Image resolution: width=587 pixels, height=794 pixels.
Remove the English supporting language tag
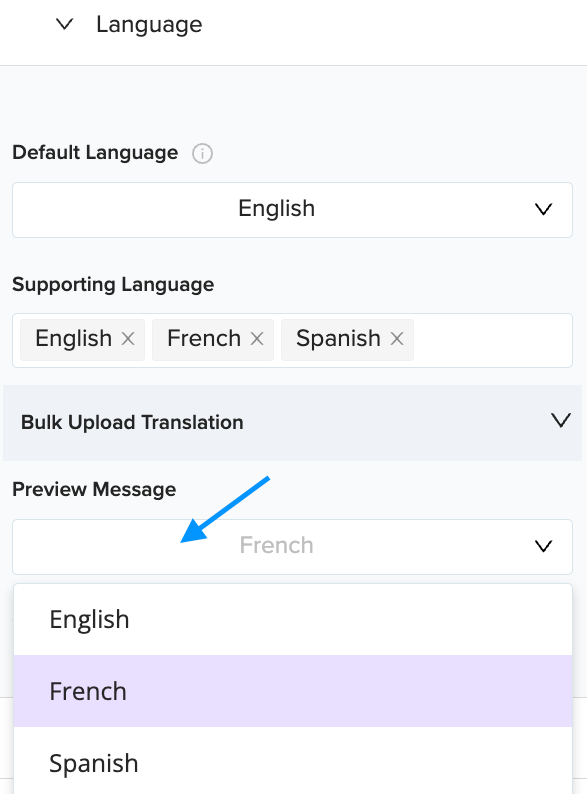coord(128,338)
